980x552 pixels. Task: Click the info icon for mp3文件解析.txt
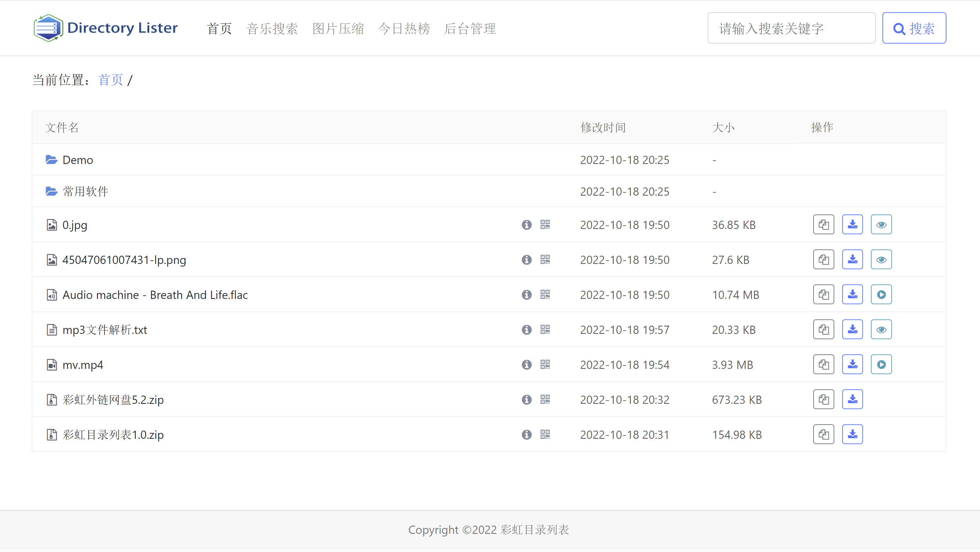(526, 330)
